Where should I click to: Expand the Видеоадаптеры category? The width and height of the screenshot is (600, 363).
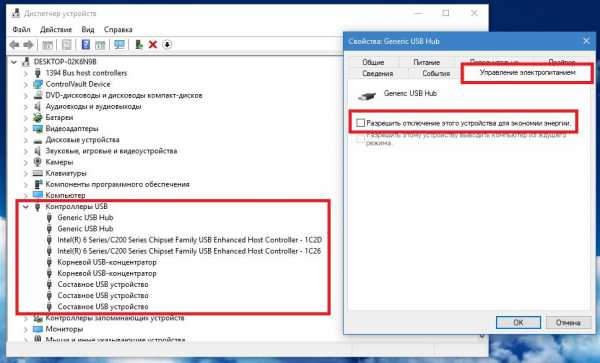tap(26, 129)
